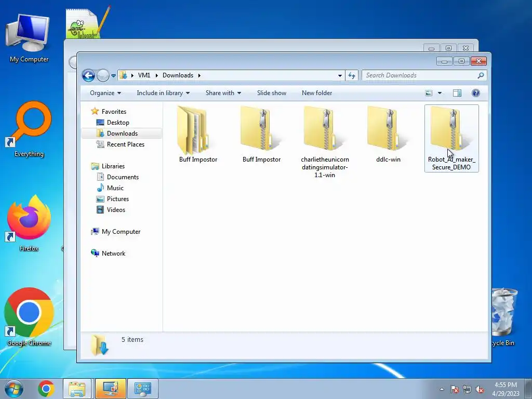Screen dimensions: 532x399
Task: Select the Buff Impostor zip archive
Action: (261, 135)
